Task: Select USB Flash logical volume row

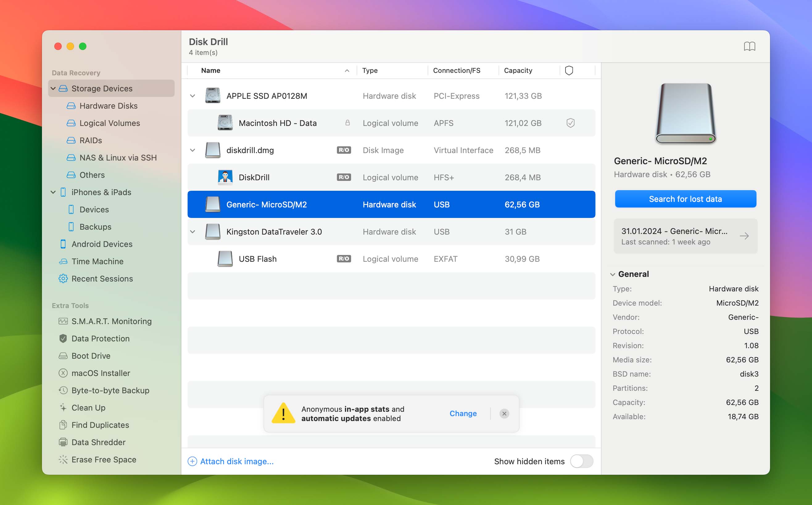Action: [x=391, y=259]
